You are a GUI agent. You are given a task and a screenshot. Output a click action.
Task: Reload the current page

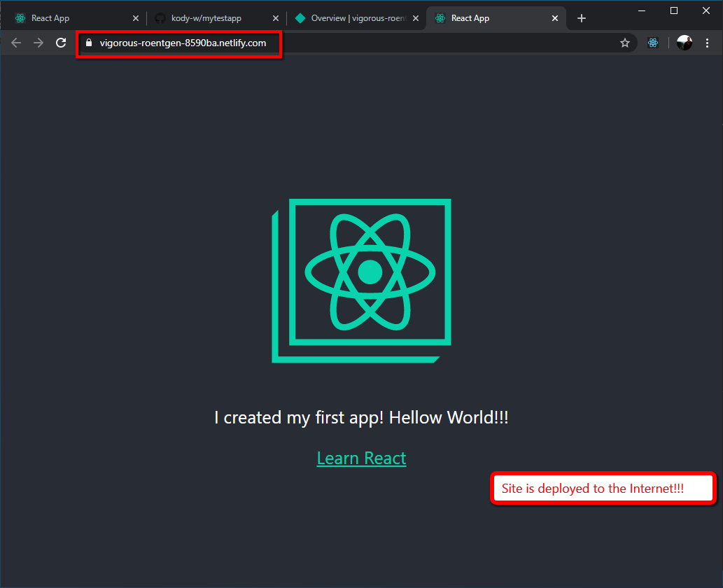pos(61,43)
